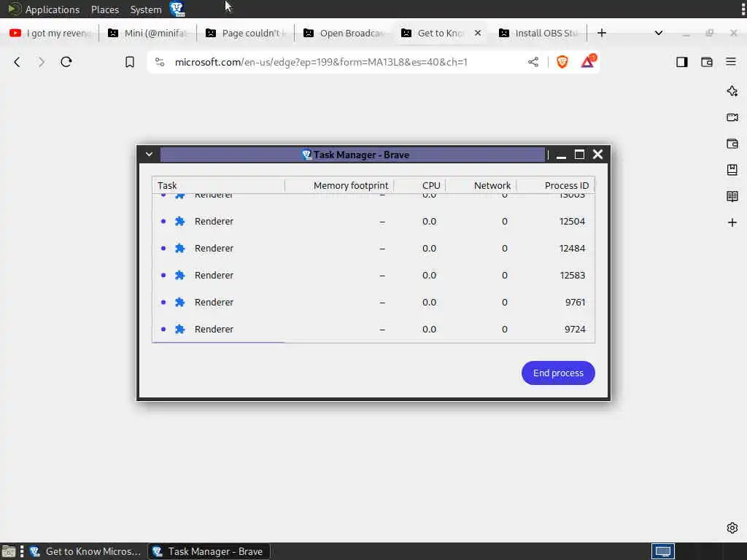Click puzzle icon of Renderer process 12504
Image resolution: width=747 pixels, height=560 pixels.
pyautogui.click(x=179, y=222)
